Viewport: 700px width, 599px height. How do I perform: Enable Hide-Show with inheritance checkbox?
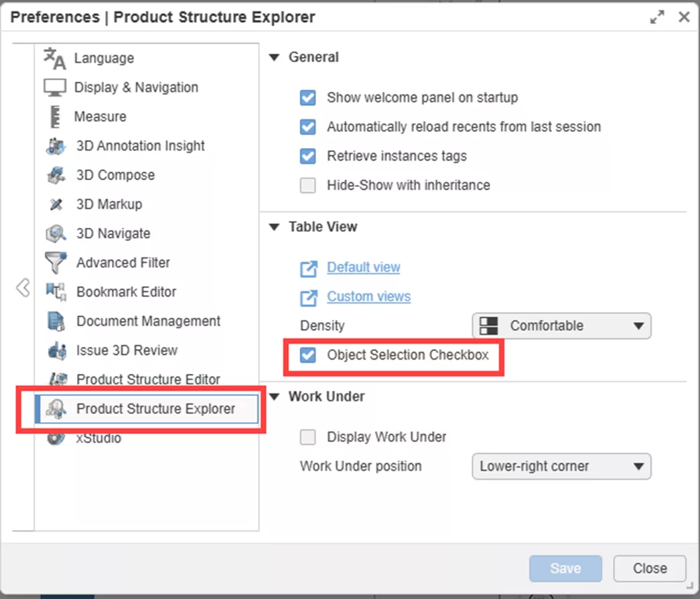point(308,186)
